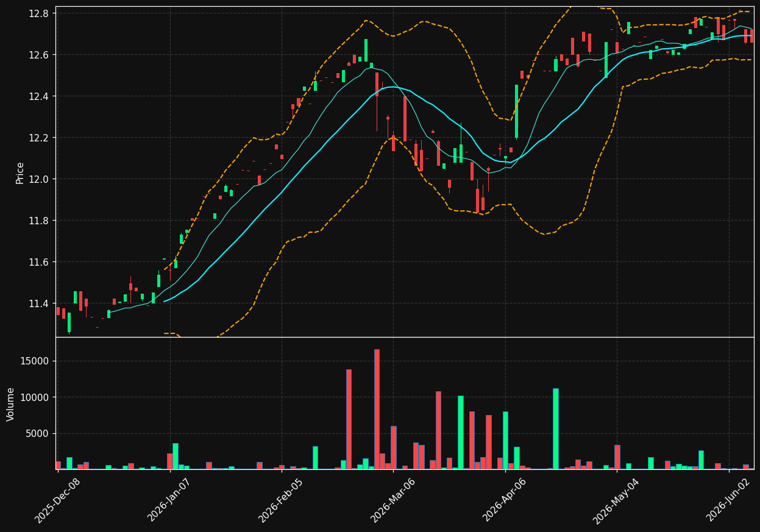760x532 pixels.
Task: Click the 2025-Dec-08 date label
Action: (x=57, y=500)
